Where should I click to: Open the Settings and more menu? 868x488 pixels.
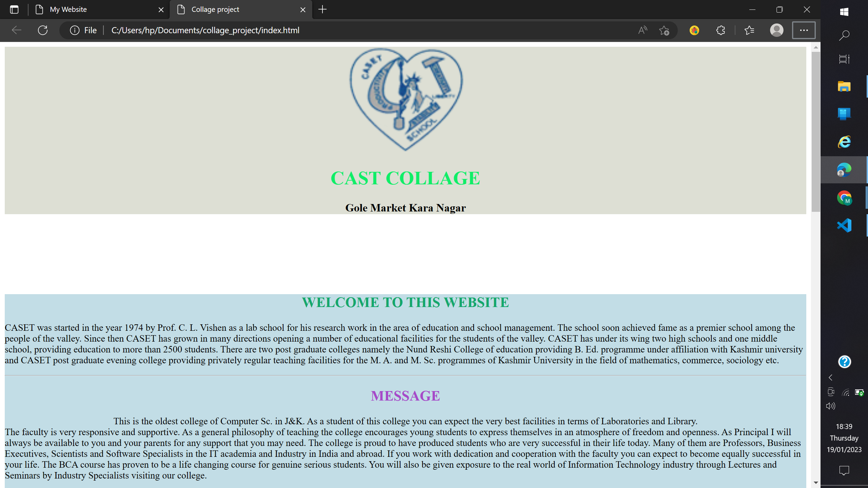pyautogui.click(x=804, y=30)
